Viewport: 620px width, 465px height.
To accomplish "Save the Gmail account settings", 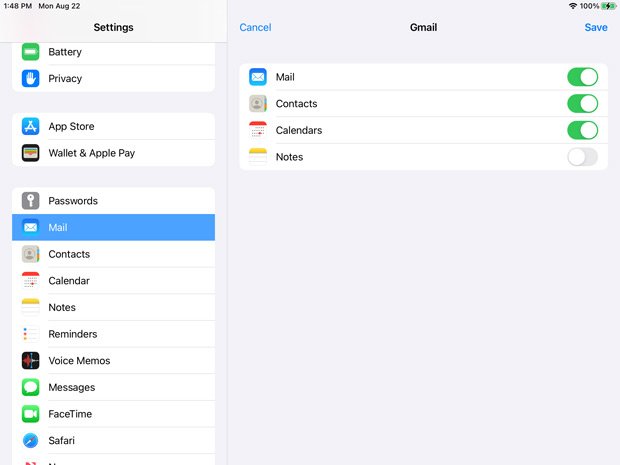I will tap(596, 27).
